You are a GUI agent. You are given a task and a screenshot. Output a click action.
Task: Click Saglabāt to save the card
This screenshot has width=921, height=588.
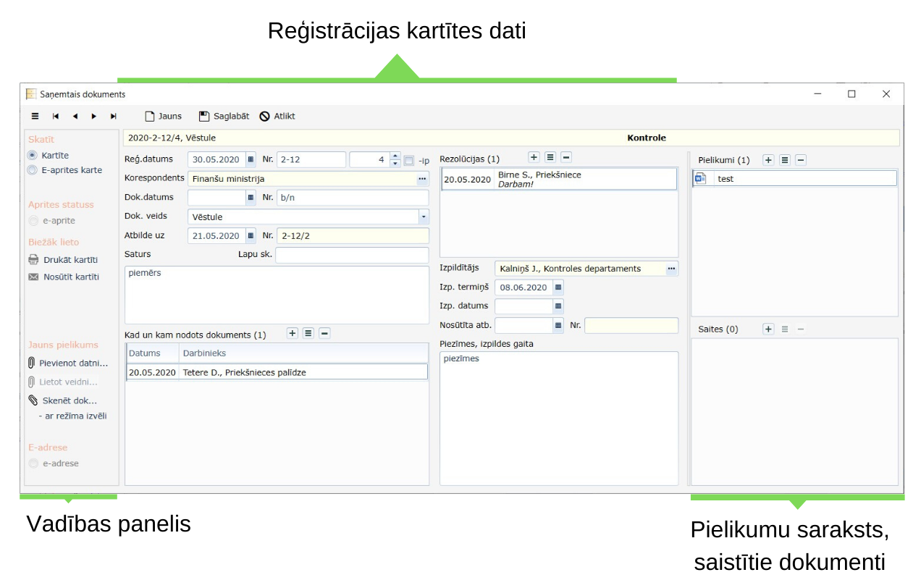(224, 116)
